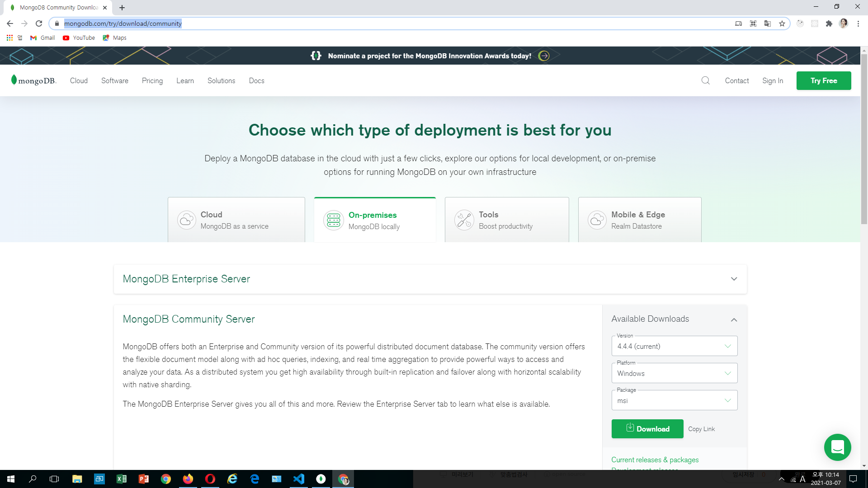Click the send to devices icon
Viewport: 868px width, 488px height.
738,23
